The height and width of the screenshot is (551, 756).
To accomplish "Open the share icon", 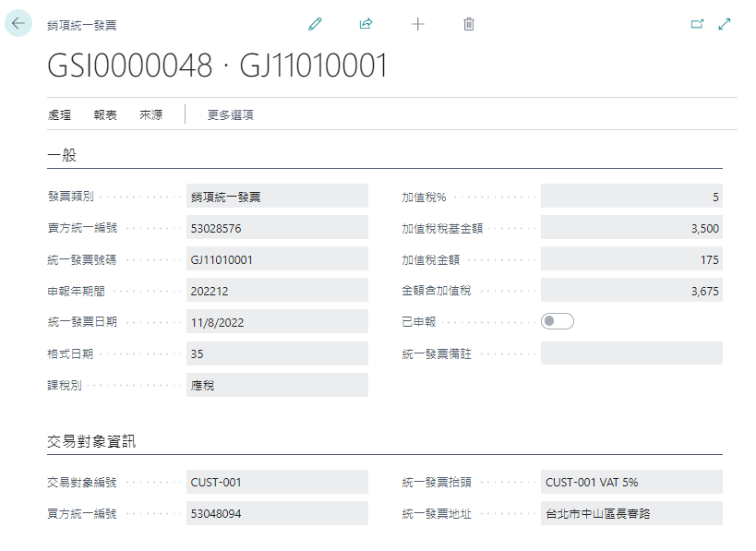I will pos(366,24).
